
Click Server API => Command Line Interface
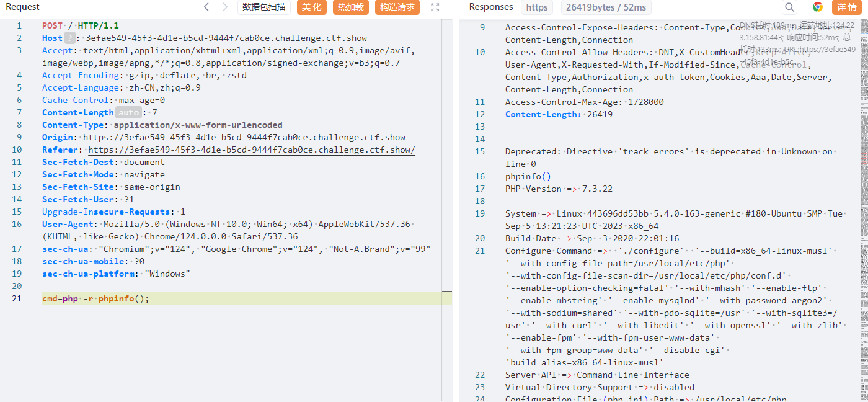pyautogui.click(x=597, y=375)
